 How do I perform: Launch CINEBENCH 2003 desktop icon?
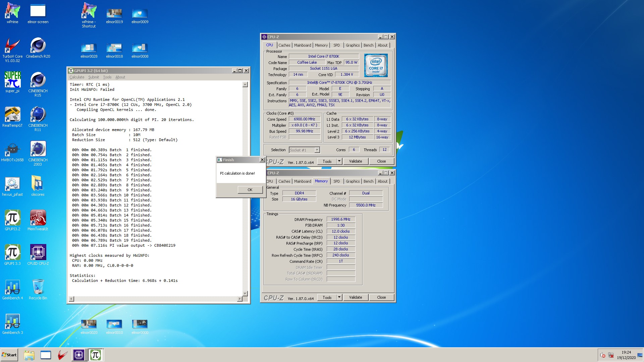(x=38, y=153)
